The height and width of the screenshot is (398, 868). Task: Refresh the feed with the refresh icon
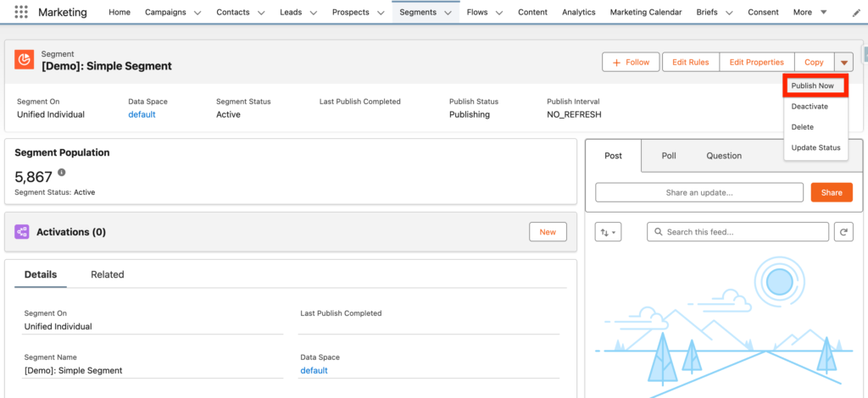[x=843, y=232]
